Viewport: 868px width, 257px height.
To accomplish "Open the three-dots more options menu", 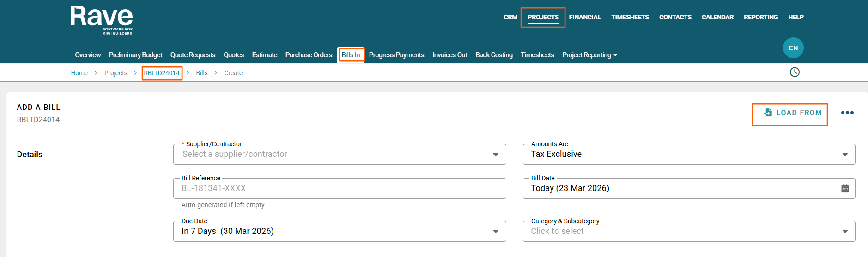I will 847,113.
